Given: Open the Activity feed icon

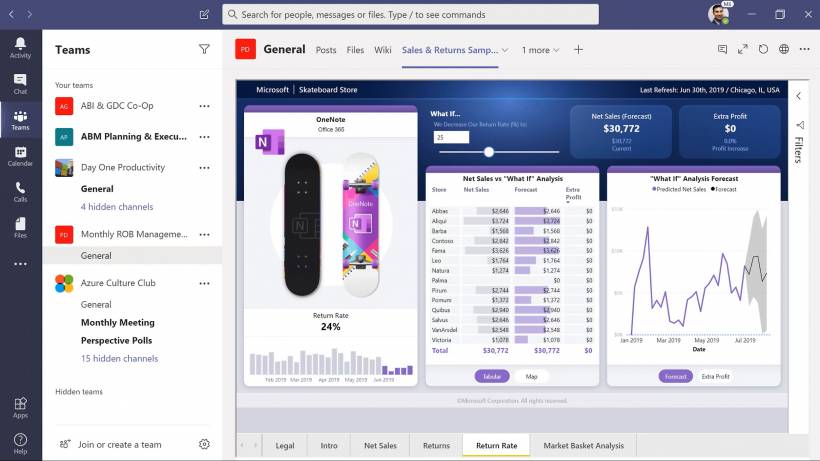Looking at the screenshot, I should (x=20, y=47).
